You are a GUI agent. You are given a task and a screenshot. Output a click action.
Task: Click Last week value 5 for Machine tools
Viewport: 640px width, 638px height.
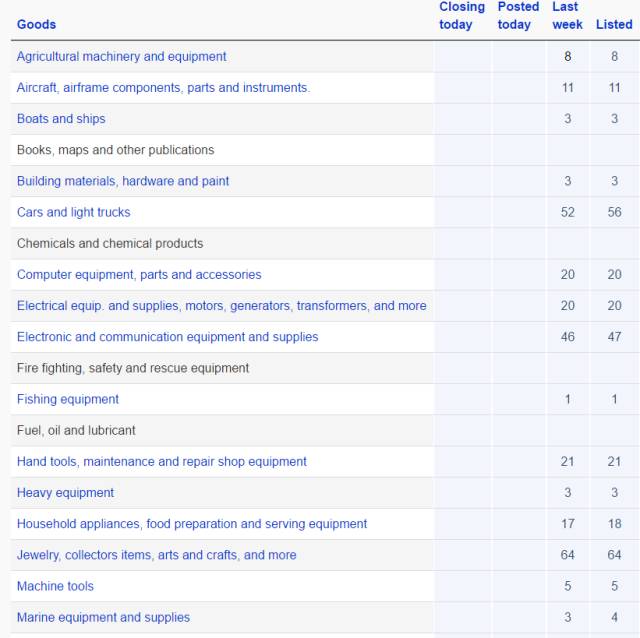(x=567, y=586)
